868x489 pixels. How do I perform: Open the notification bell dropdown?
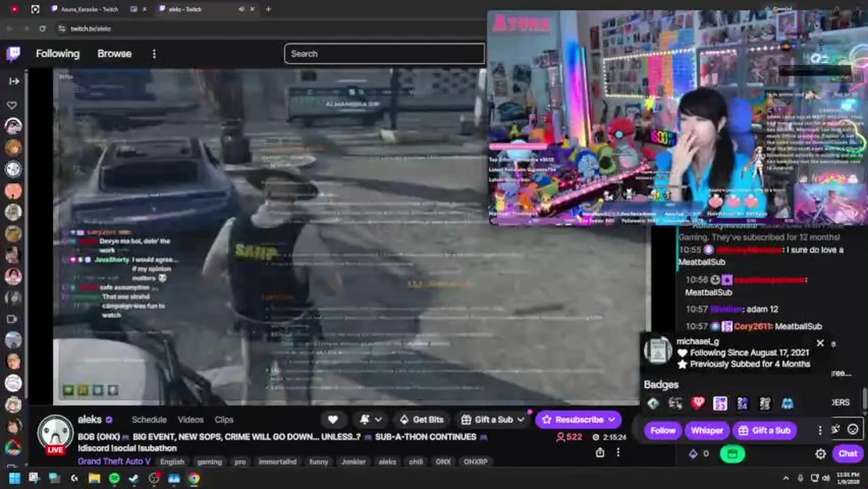pyautogui.click(x=370, y=420)
